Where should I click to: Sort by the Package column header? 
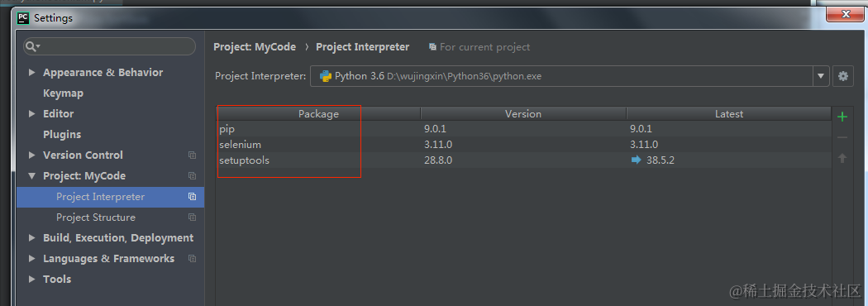pos(318,114)
